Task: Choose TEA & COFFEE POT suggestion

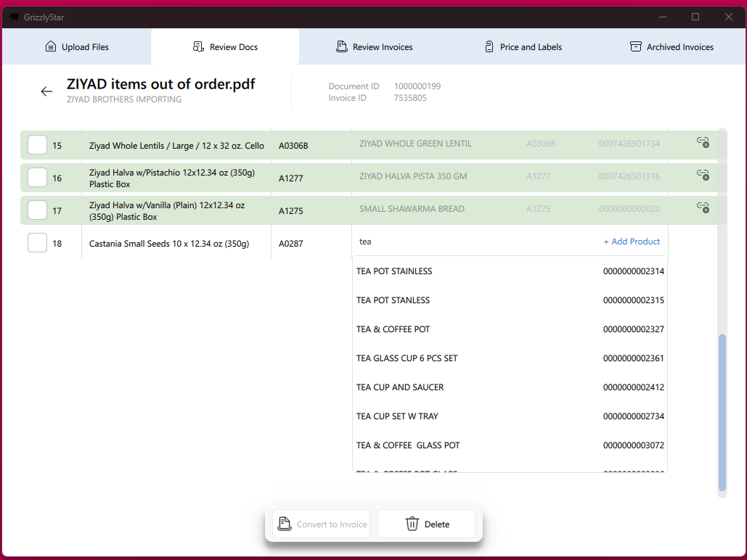Action: coord(510,329)
